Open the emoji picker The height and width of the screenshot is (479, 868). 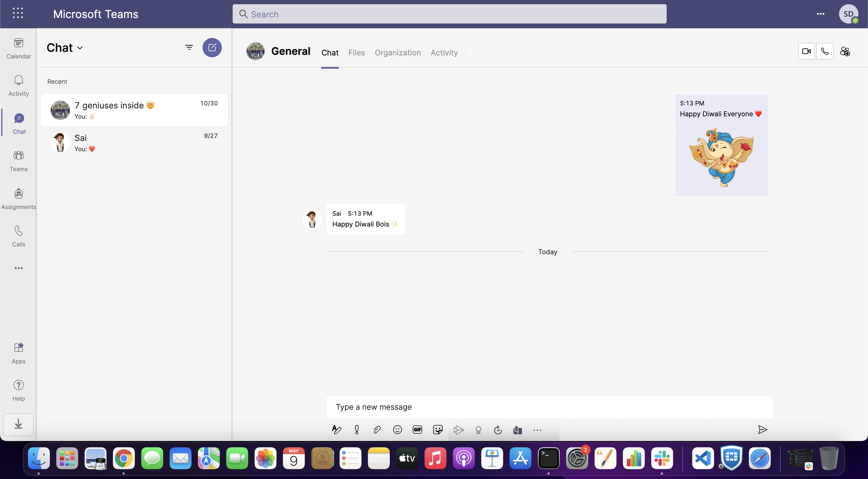[x=397, y=430]
